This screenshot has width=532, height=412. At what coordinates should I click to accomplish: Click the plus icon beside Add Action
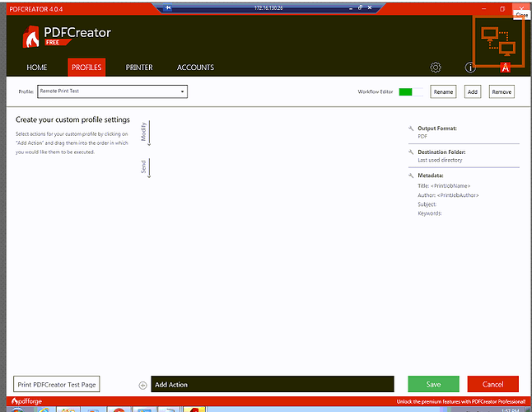142,385
